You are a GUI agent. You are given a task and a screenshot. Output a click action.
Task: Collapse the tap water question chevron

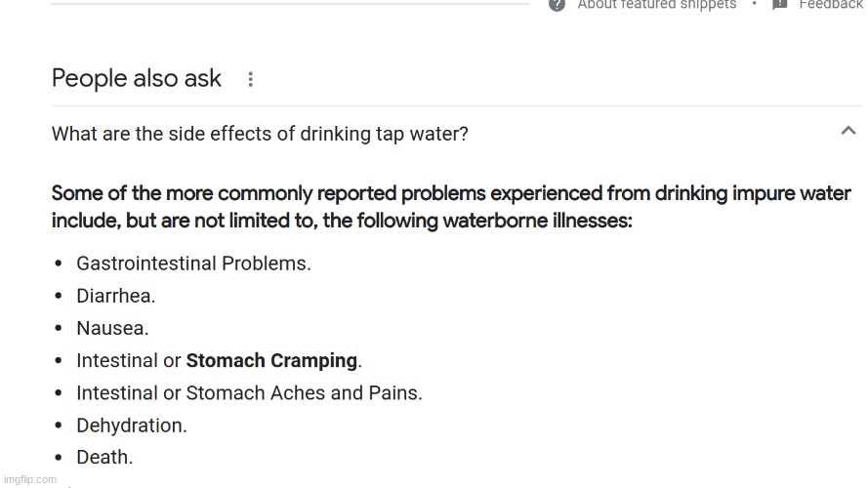848,131
